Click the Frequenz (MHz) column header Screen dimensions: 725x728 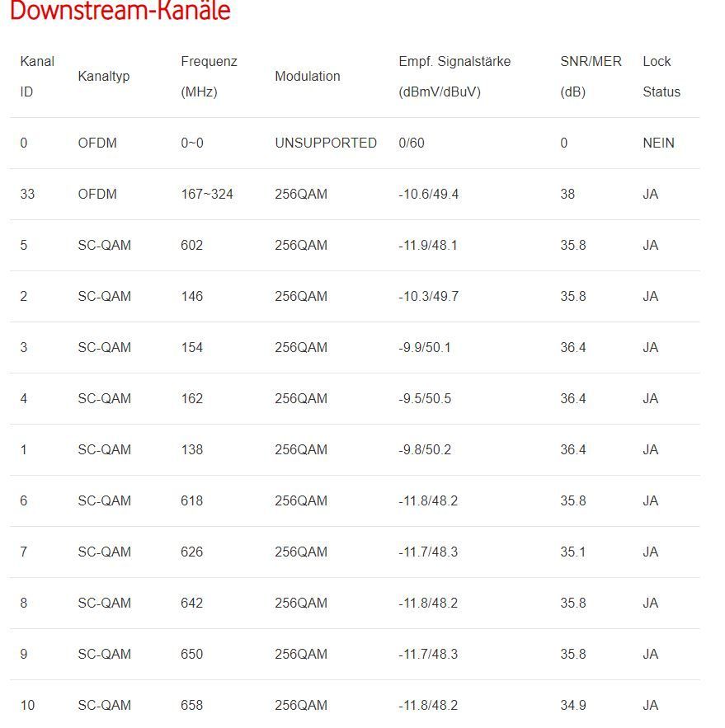[x=209, y=76]
